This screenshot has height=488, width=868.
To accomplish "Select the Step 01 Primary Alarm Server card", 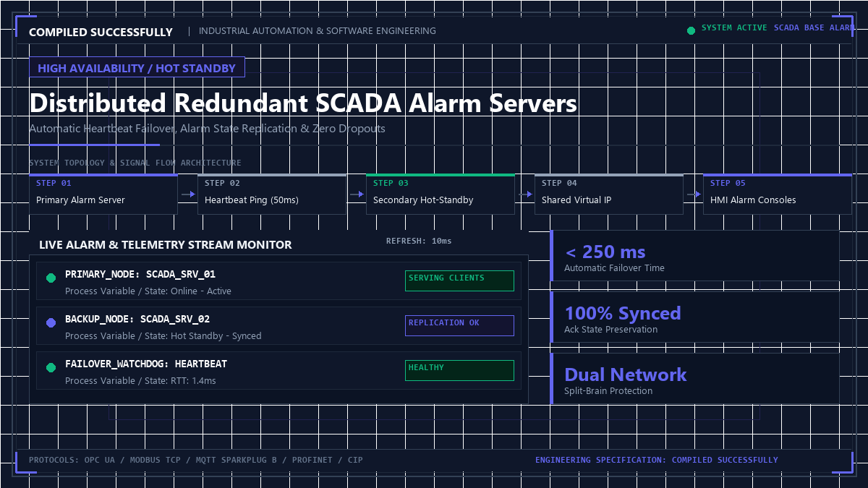I will click(x=103, y=194).
